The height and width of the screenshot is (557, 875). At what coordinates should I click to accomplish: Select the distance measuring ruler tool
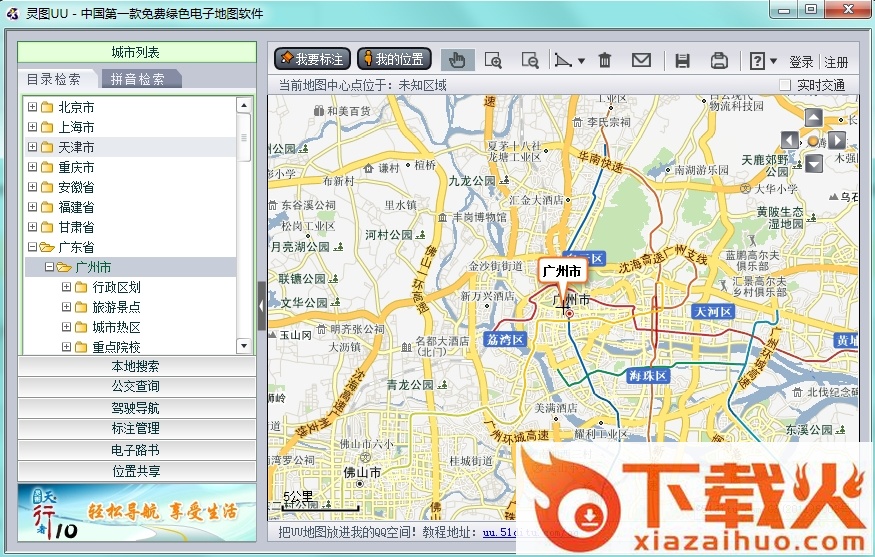tap(564, 60)
